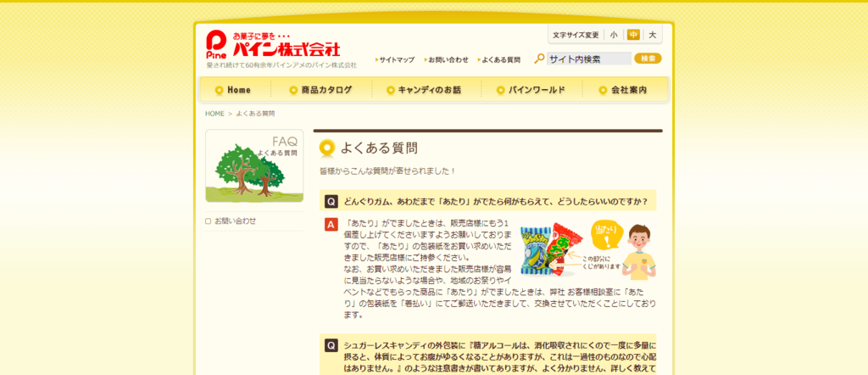Go to HOME via breadcrumb
Image resolution: width=868 pixels, height=375 pixels.
(214, 114)
